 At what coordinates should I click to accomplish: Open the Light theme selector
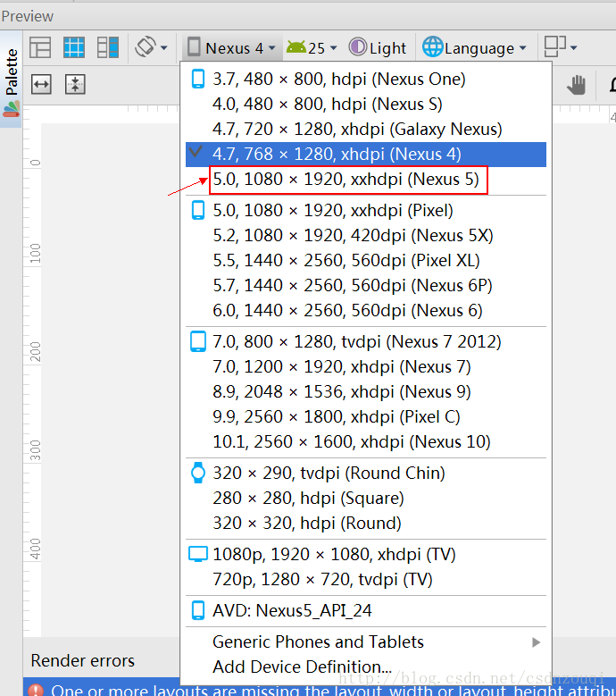coord(378,47)
